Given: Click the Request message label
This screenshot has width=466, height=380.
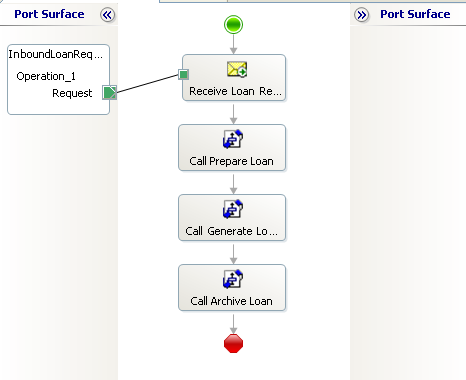Looking at the screenshot, I should [x=72, y=93].
